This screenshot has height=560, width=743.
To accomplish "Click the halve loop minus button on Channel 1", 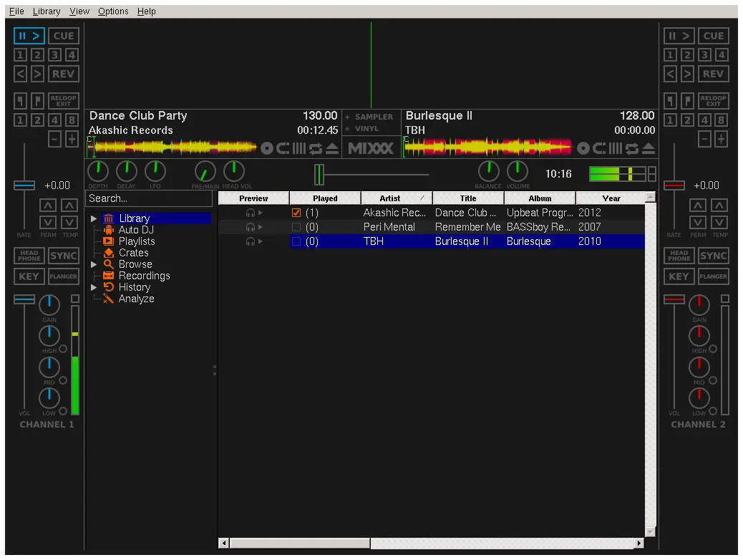I will coord(54,140).
